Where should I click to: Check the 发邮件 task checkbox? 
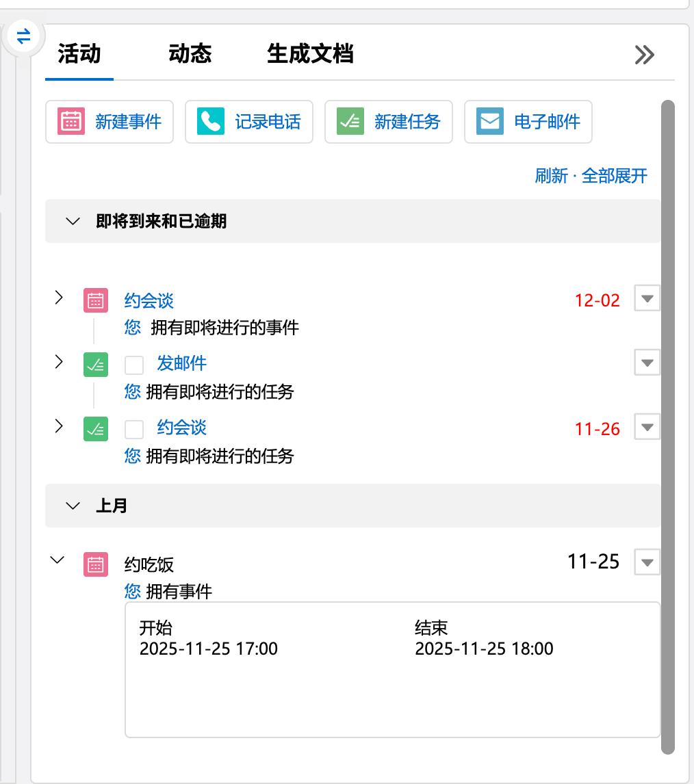pos(134,365)
